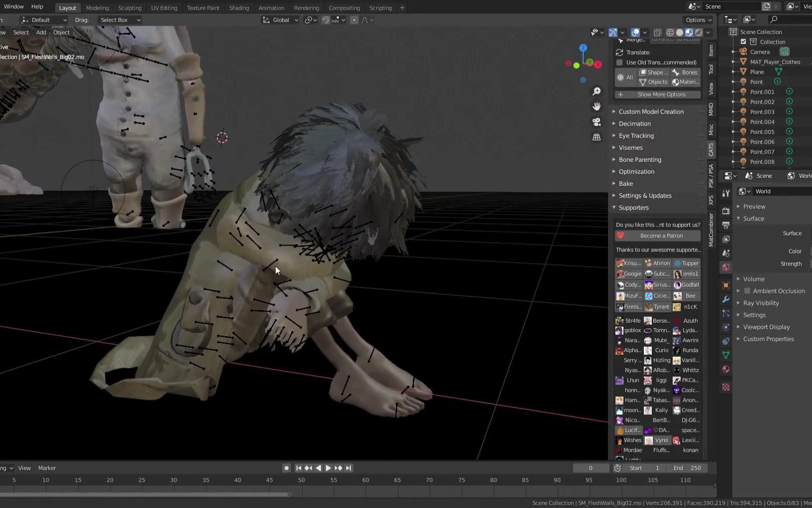Click Show More Options button
The image size is (812, 508).
point(658,95)
